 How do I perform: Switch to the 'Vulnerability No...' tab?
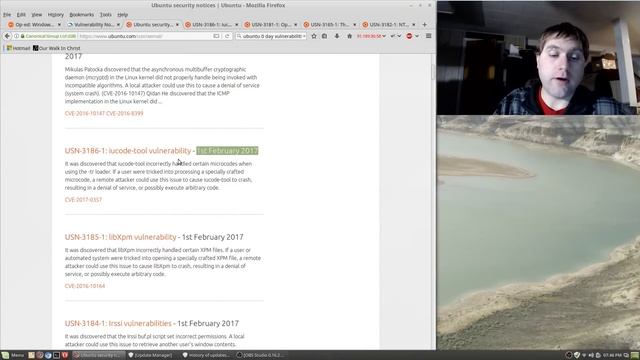pyautogui.click(x=93, y=24)
